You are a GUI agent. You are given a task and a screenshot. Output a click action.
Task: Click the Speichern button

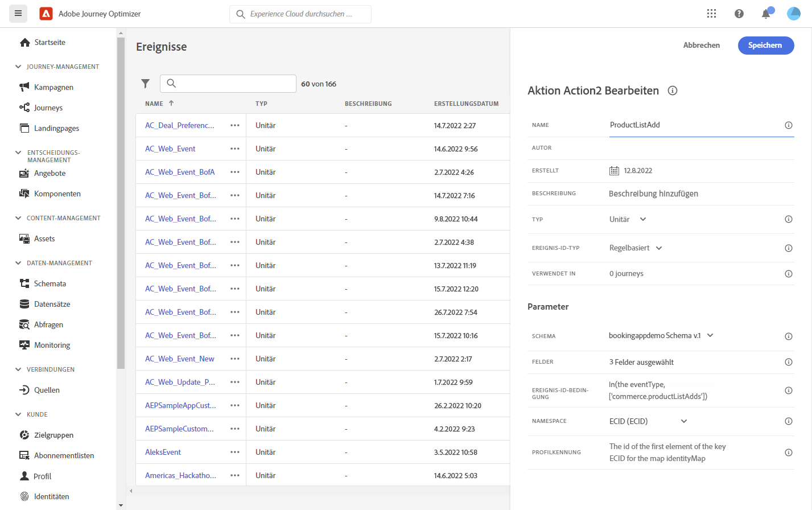[x=765, y=46]
